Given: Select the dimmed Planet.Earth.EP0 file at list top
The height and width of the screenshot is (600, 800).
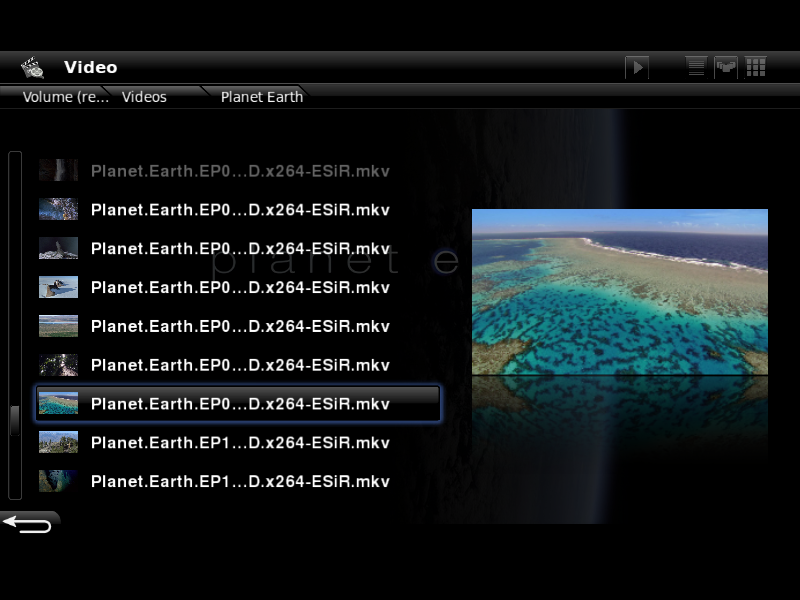Looking at the screenshot, I should click(x=214, y=171).
